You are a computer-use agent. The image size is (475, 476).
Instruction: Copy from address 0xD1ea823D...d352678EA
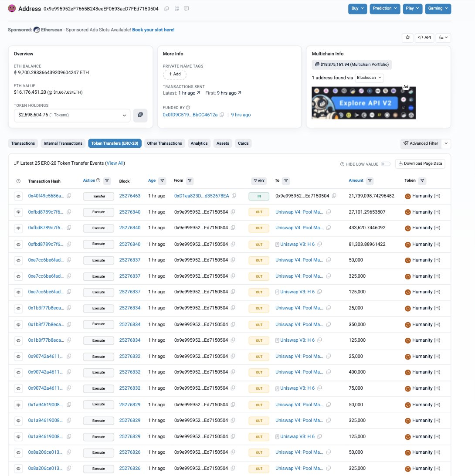[234, 196]
